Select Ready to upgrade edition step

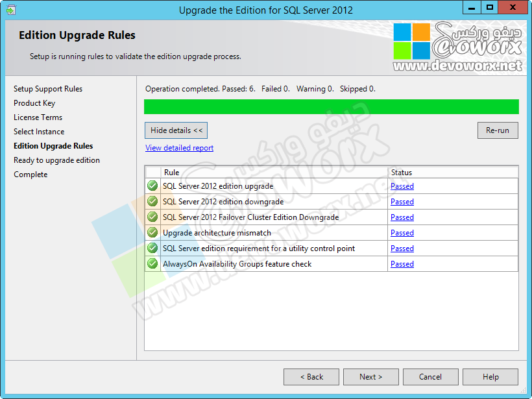tap(56, 160)
